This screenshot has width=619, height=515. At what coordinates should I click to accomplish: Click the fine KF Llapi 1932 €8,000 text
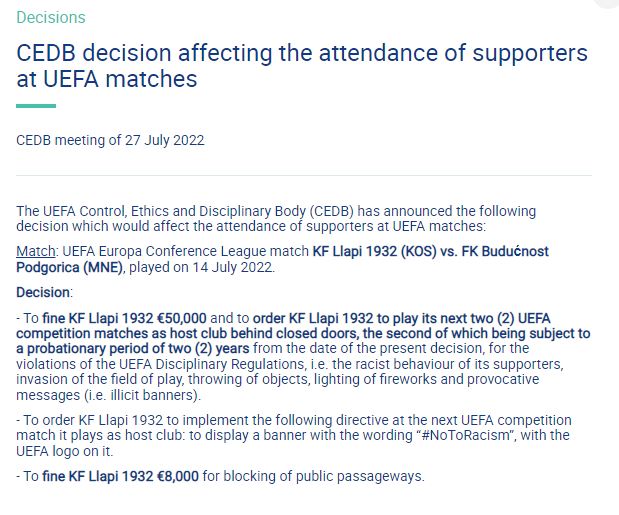(x=120, y=476)
